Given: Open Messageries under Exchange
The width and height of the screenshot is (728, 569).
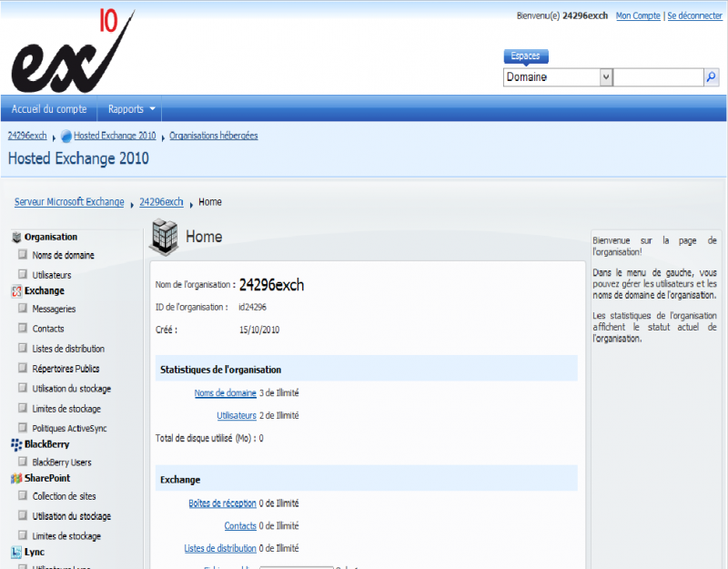Looking at the screenshot, I should [53, 309].
